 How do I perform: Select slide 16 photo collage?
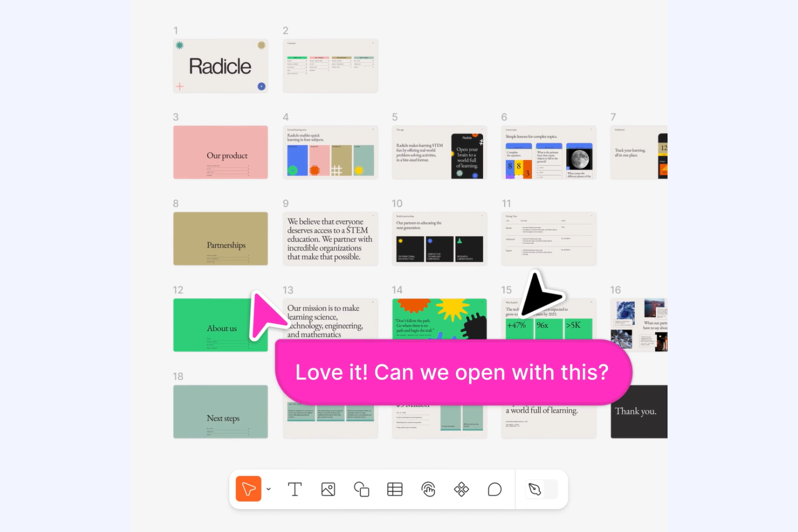coord(639,324)
